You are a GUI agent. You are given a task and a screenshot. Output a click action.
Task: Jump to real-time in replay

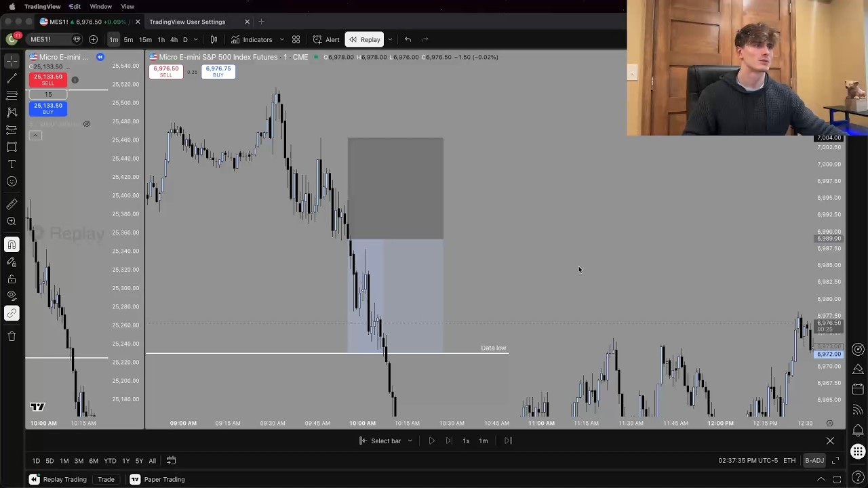coord(508,441)
